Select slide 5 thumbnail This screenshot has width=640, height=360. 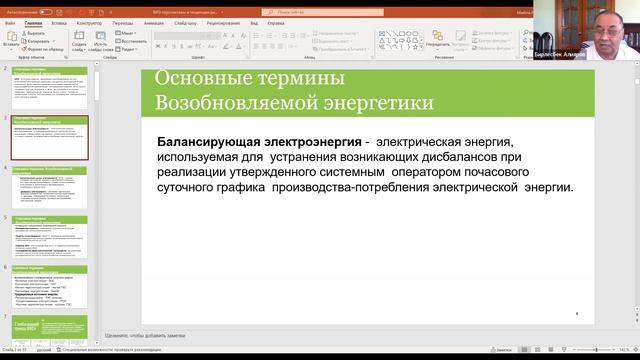click(49, 237)
